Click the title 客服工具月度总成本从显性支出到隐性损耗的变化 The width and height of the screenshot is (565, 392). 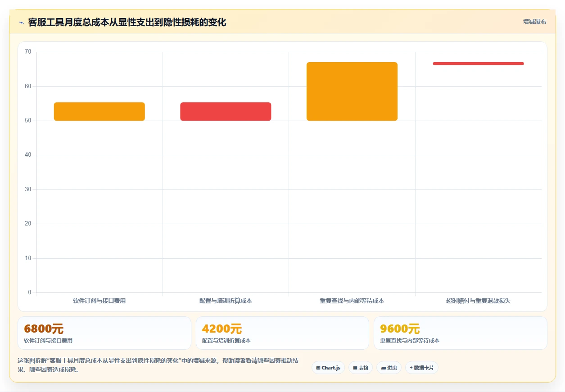click(x=127, y=23)
